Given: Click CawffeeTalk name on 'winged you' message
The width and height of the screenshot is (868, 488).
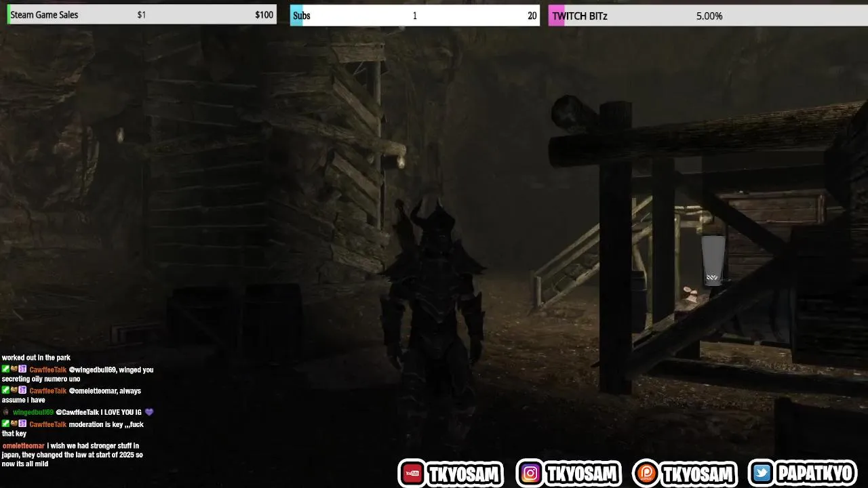Looking at the screenshot, I should pos(47,370).
